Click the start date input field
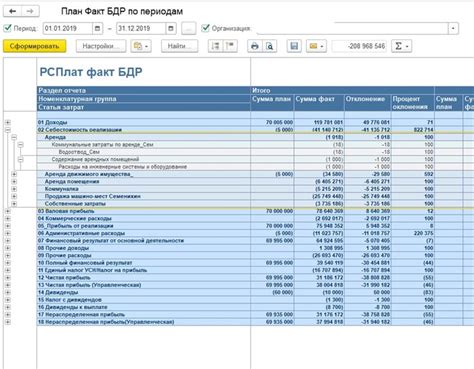474x369 pixels. [x=68, y=28]
